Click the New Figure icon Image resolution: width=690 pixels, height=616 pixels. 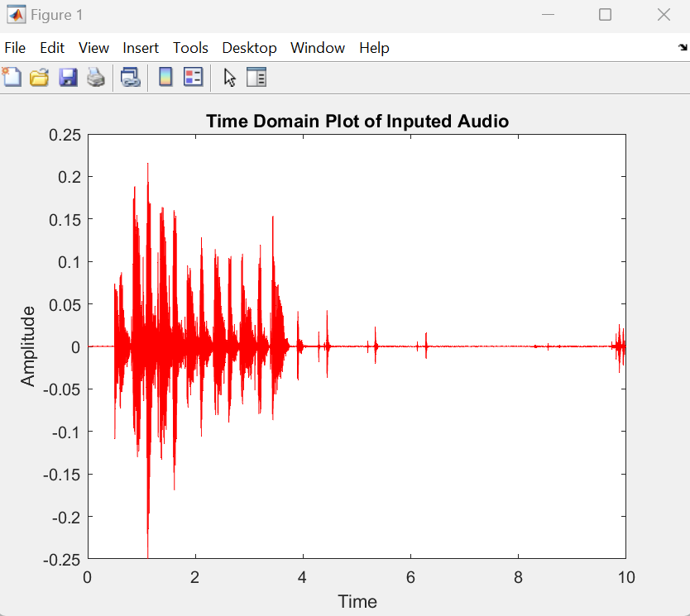(x=12, y=78)
